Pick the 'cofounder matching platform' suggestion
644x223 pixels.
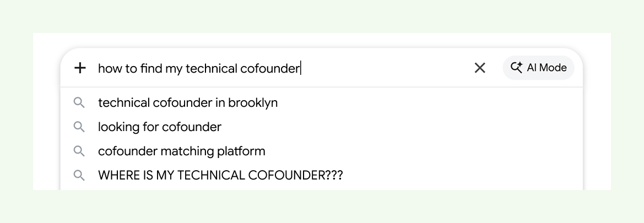tap(322, 151)
